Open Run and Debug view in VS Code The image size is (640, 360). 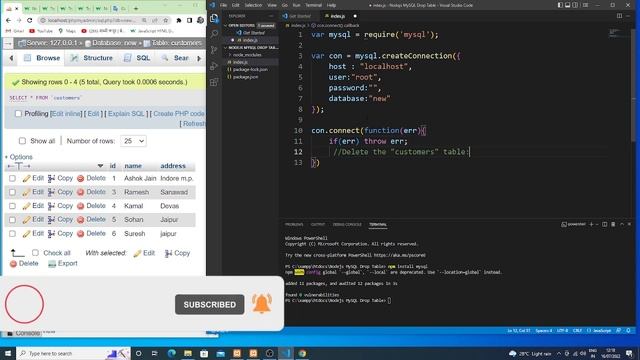pyautogui.click(x=214, y=66)
